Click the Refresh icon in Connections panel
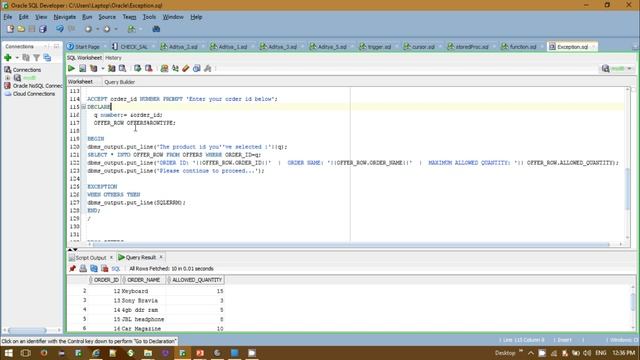Viewport: 640px width, 360px height. (26, 58)
